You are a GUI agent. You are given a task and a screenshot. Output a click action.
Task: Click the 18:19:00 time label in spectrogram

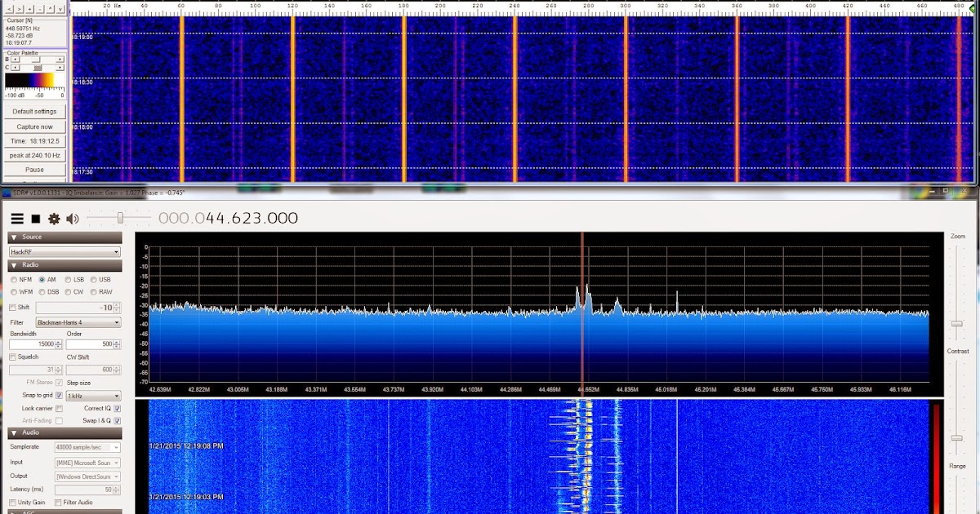[82, 38]
